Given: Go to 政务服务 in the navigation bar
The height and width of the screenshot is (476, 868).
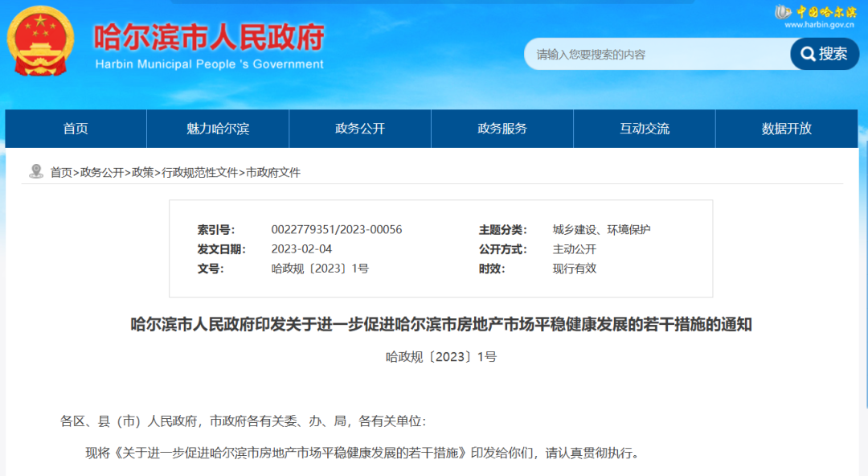Looking at the screenshot, I should [x=502, y=129].
